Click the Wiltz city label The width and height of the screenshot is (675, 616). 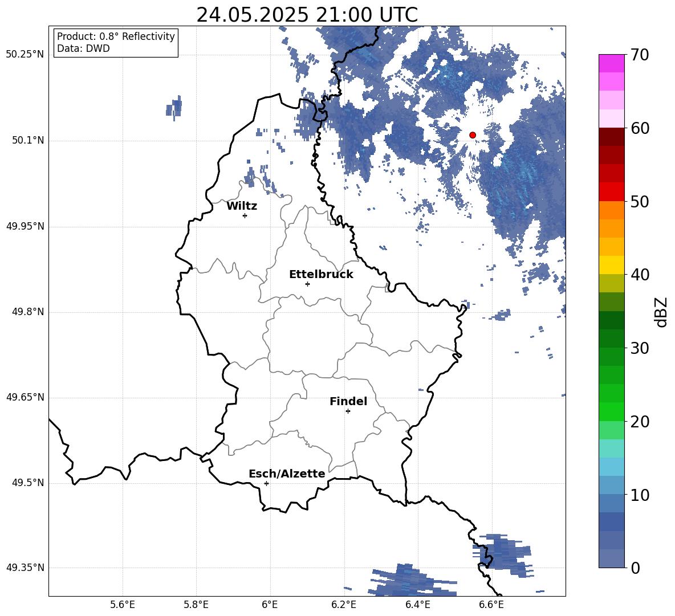242,206
